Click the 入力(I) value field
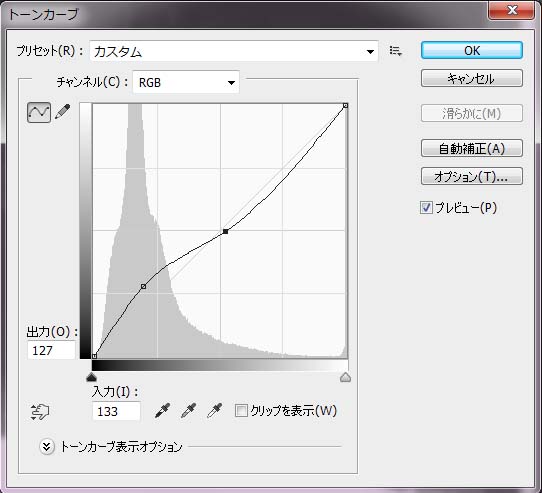542x493 pixels. tap(116, 411)
